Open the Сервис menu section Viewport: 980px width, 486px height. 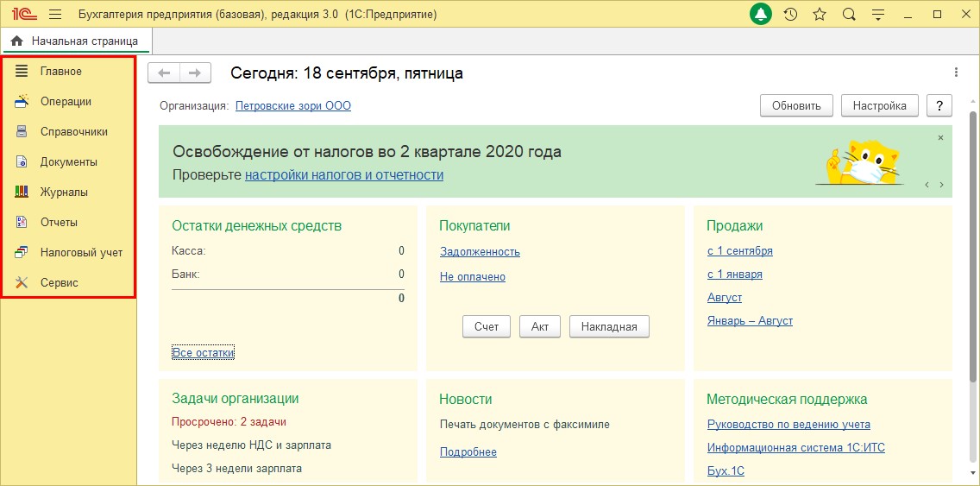click(60, 283)
